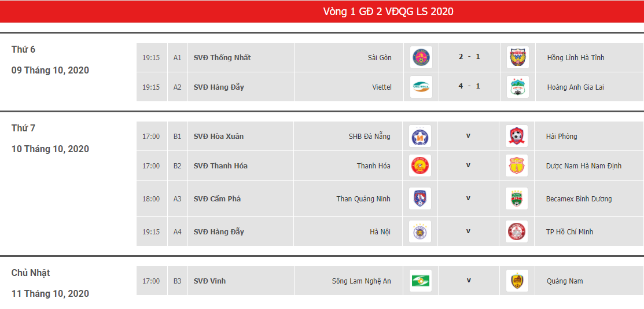Open the Becamex Bình Dương crest
The width and height of the screenshot is (644, 309).
click(516, 198)
